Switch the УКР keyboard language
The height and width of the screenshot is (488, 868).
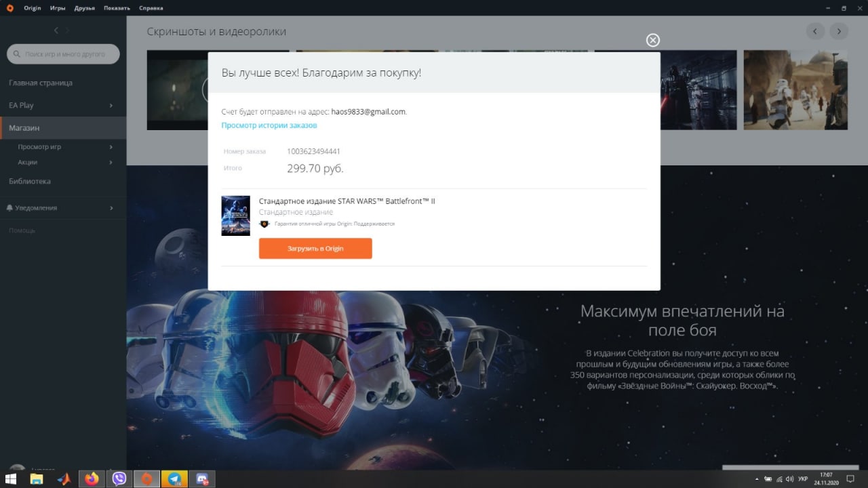(803, 479)
